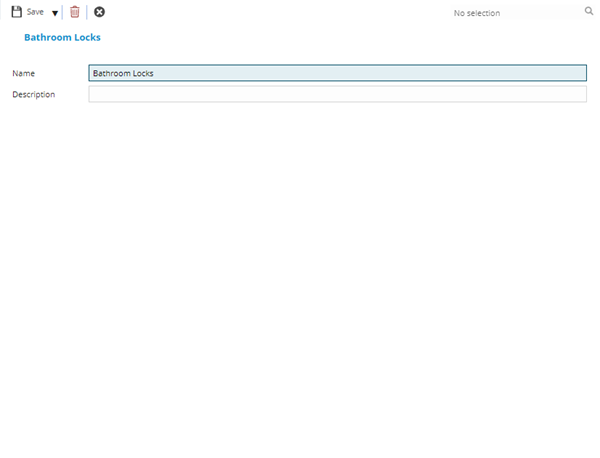Delete the record using the trash icon
Screen dimensions: 600x458
[74, 12]
